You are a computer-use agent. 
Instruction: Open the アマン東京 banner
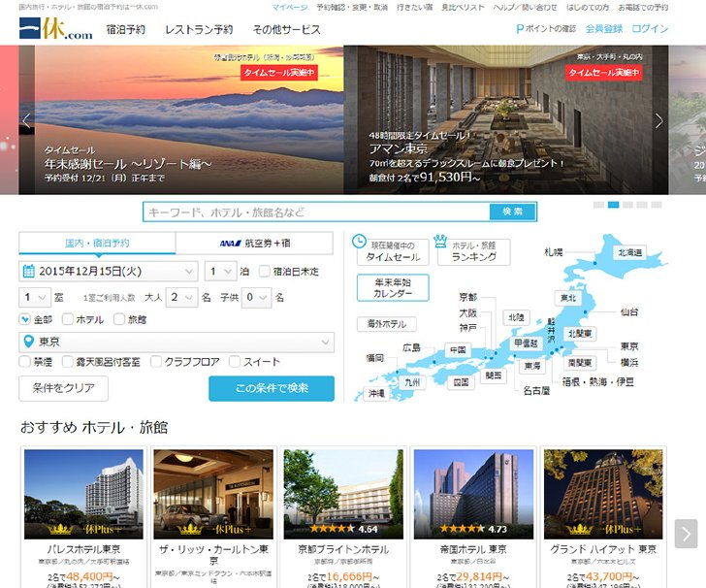(506, 120)
